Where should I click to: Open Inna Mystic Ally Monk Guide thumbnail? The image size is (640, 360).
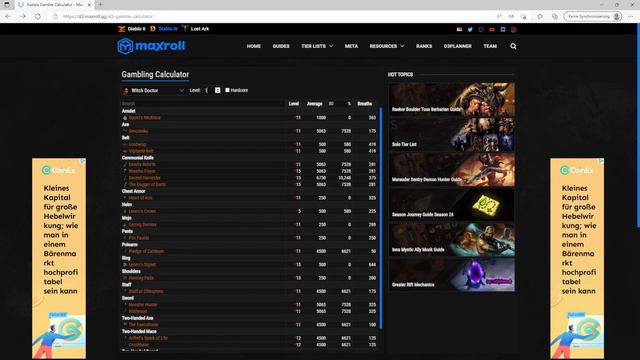(452, 240)
